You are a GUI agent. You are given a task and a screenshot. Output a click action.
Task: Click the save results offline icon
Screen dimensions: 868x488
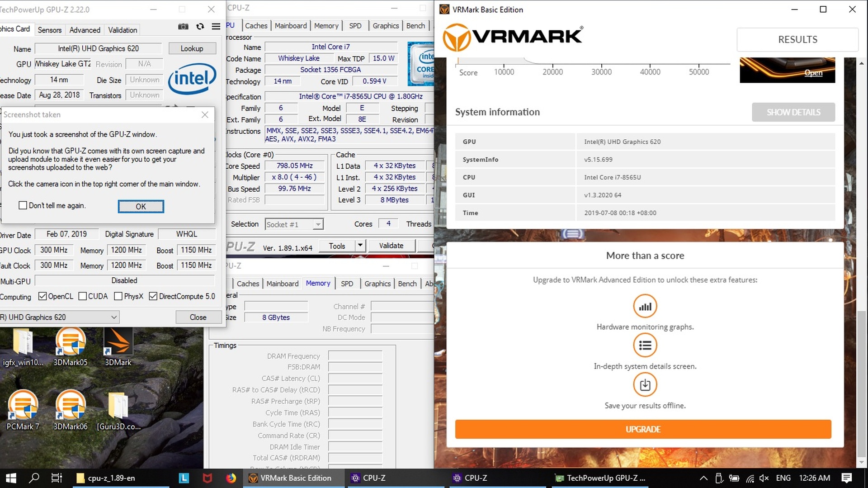tap(645, 385)
